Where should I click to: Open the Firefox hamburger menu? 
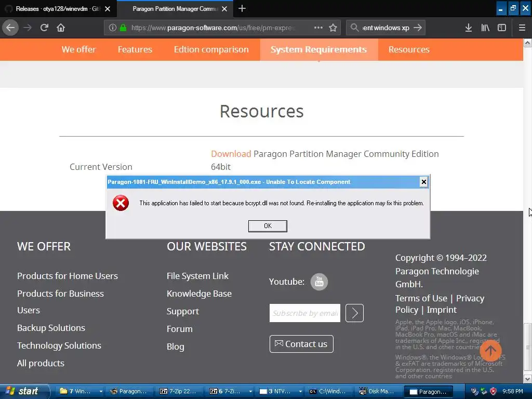tap(522, 28)
